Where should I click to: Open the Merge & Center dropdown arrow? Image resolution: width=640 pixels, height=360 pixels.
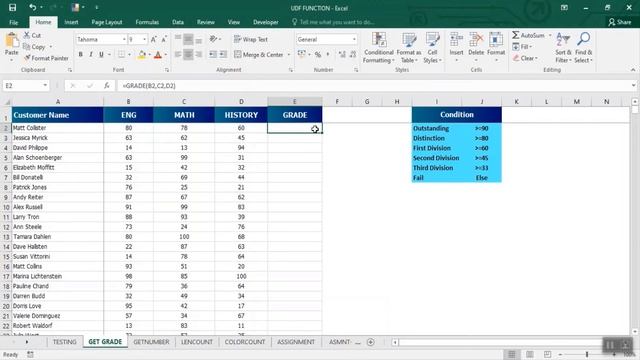(x=289, y=54)
